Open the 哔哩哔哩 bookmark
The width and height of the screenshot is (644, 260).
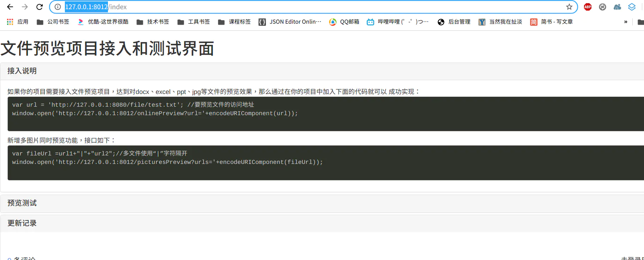click(398, 22)
